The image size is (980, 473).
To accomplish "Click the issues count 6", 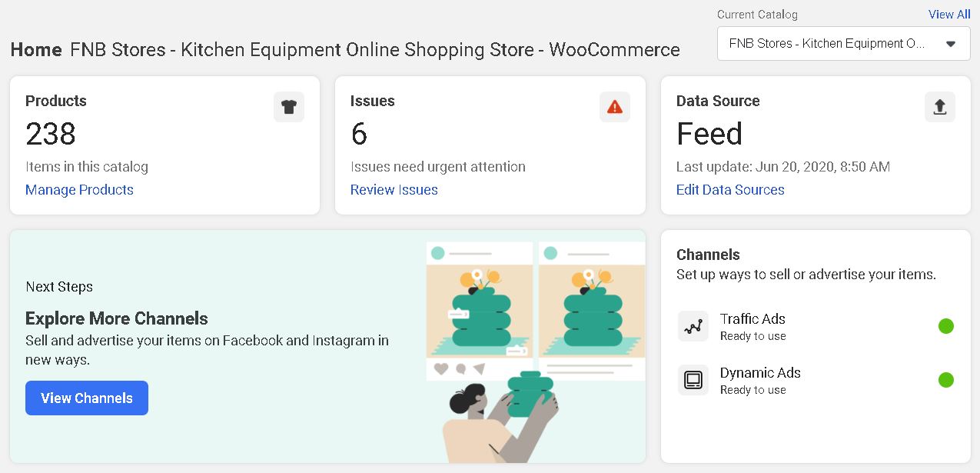I will [359, 134].
